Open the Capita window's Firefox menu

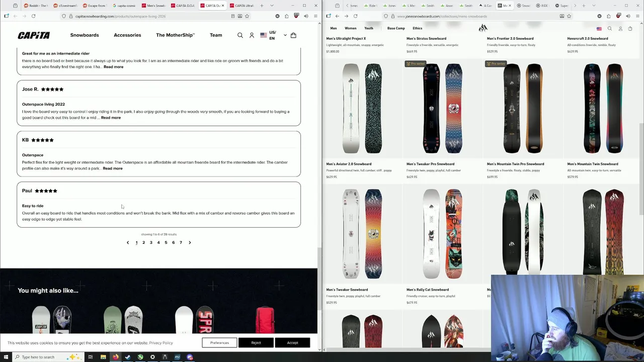[315, 16]
